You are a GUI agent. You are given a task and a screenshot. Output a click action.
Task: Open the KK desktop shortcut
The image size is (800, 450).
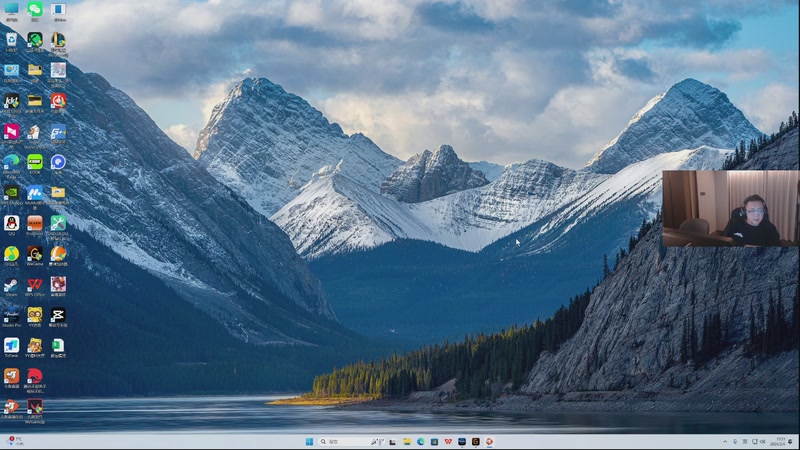click(x=11, y=103)
